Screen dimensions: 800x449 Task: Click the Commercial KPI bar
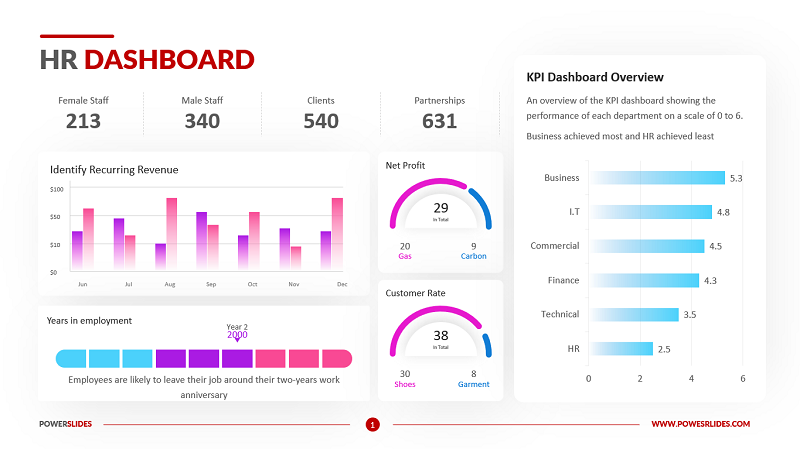648,246
